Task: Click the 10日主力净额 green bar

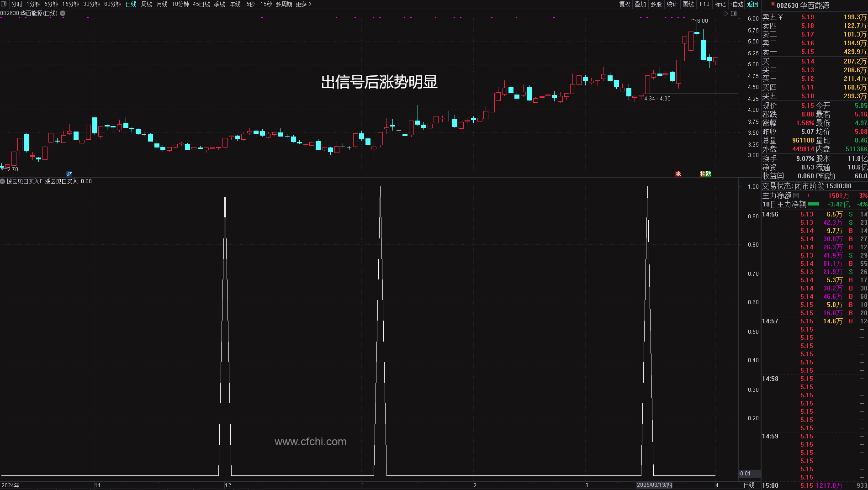Action: point(814,204)
